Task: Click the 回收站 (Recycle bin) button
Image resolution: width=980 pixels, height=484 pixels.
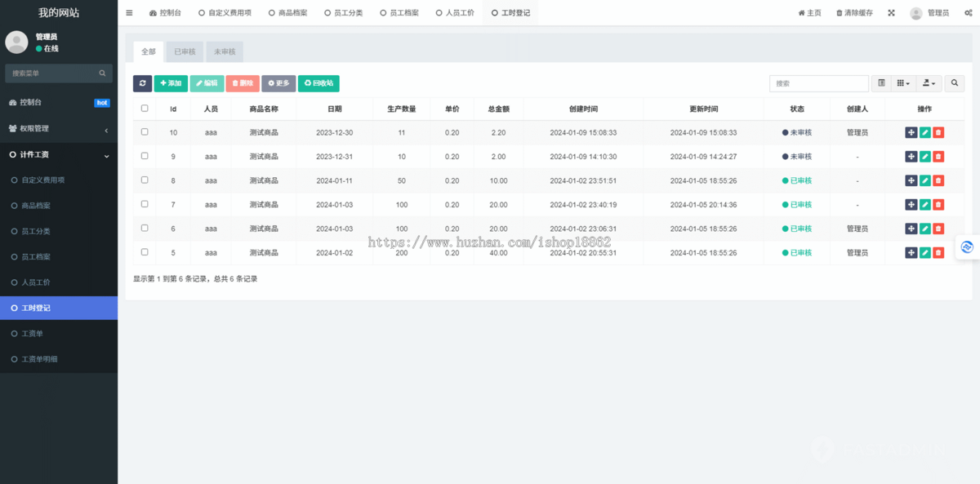Action: pos(320,83)
